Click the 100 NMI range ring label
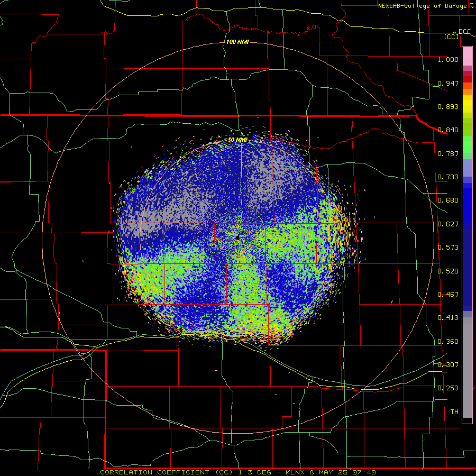Image resolution: width=476 pixels, height=476 pixels. click(237, 42)
